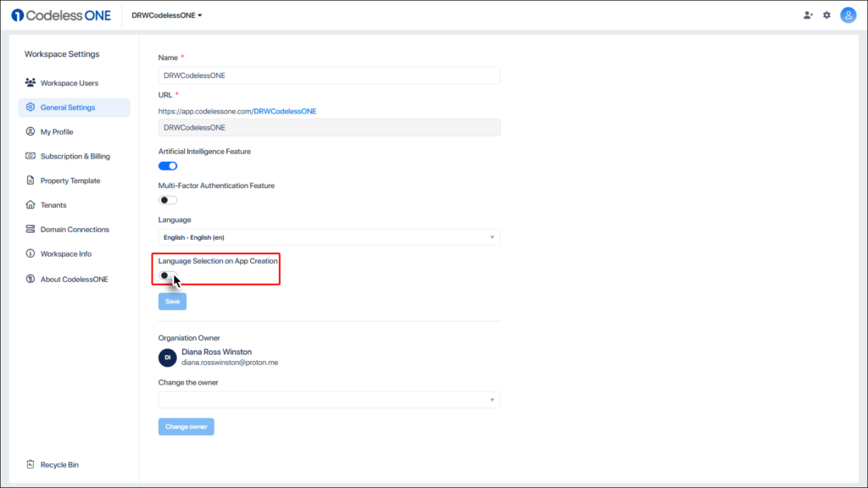Open the Change the owner dropdown
Viewport: 868px width, 488px height.
click(330, 400)
